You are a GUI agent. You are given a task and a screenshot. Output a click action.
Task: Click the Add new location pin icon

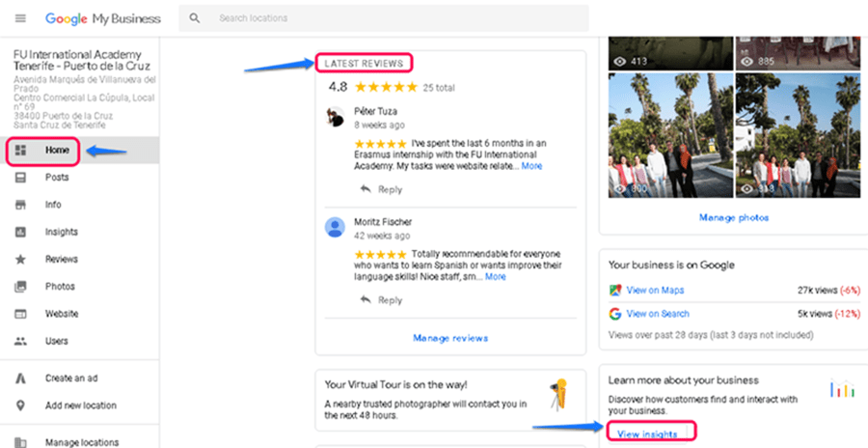20,406
